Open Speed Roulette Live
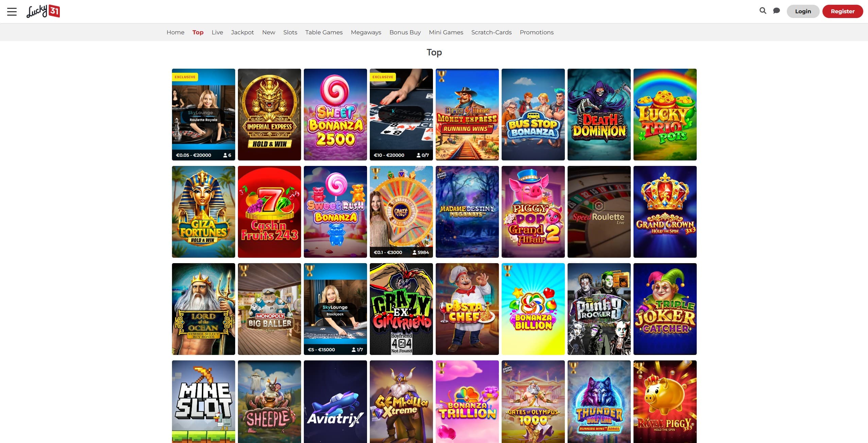 click(x=599, y=212)
